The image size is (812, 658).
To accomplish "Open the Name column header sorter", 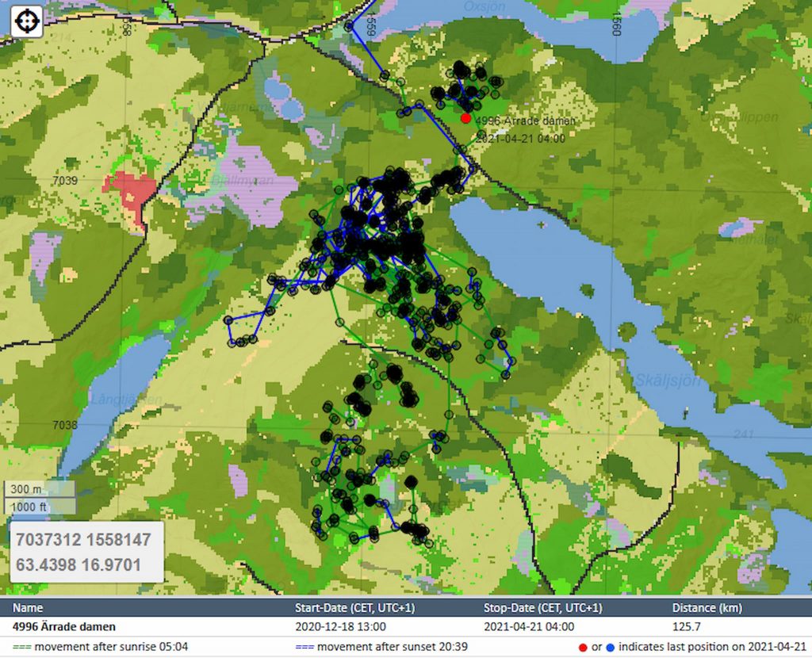I will pos(28,607).
